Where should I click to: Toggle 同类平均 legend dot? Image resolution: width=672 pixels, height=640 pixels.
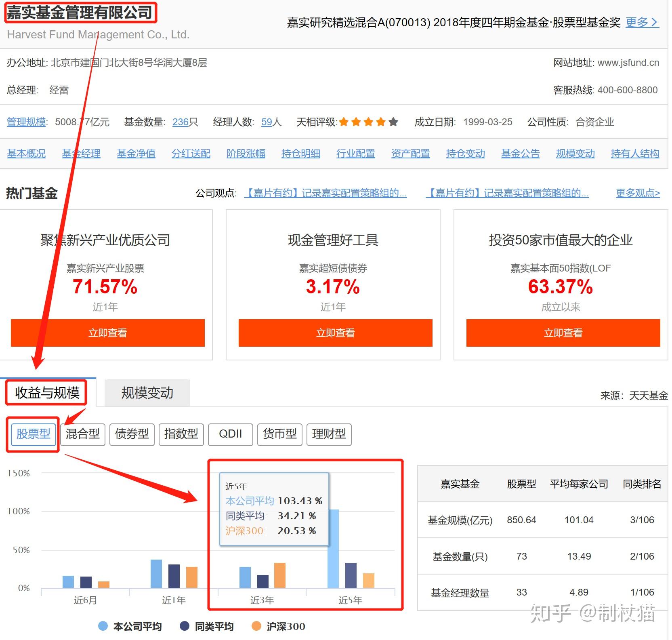tap(185, 626)
